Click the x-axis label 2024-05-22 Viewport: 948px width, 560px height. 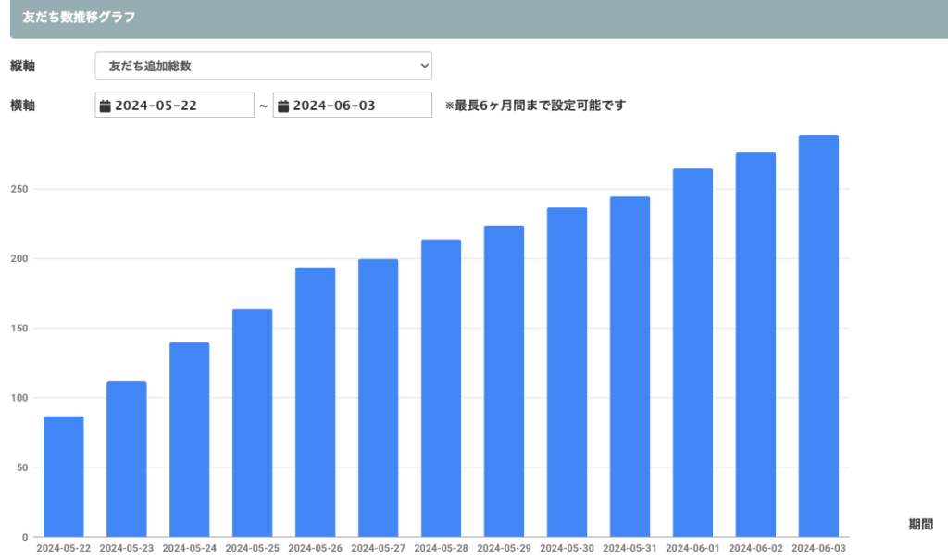[64, 549]
